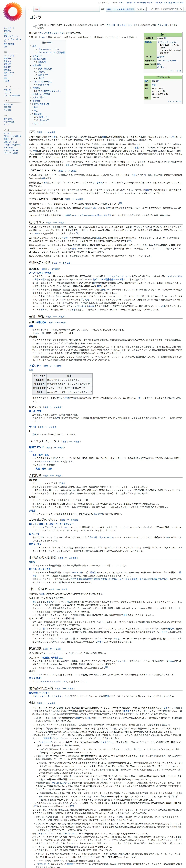Select the 閲覧 tab
Image resolution: width=186 pixels, height=868 pixels.
click(x=103, y=9)
